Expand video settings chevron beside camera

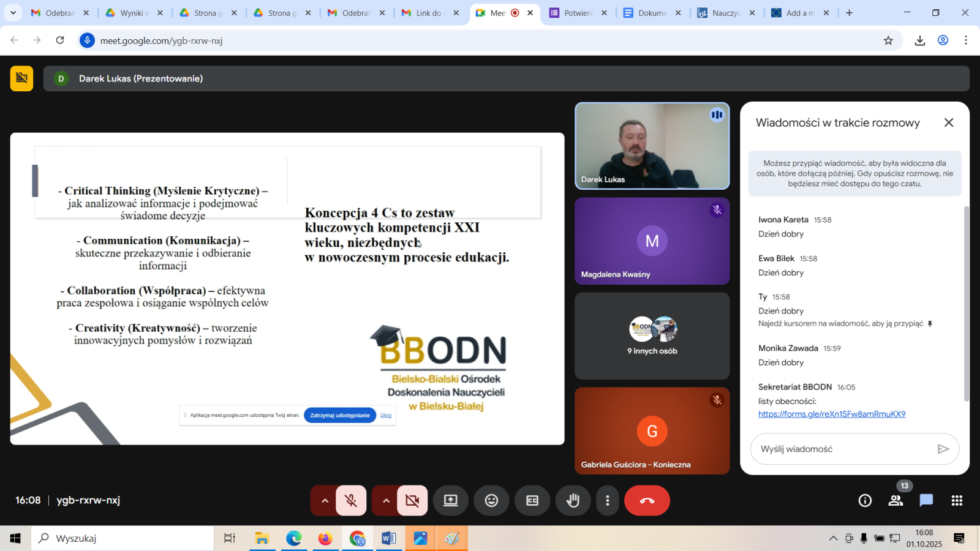coord(386,501)
